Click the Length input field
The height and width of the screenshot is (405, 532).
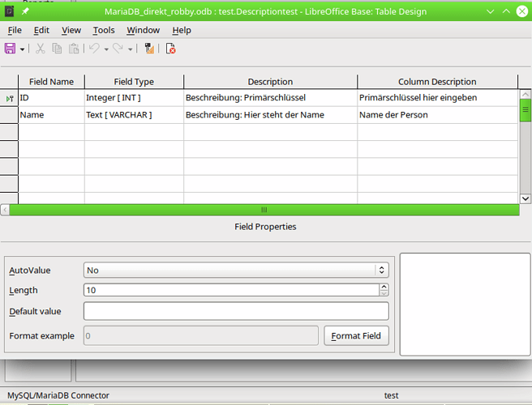231,290
